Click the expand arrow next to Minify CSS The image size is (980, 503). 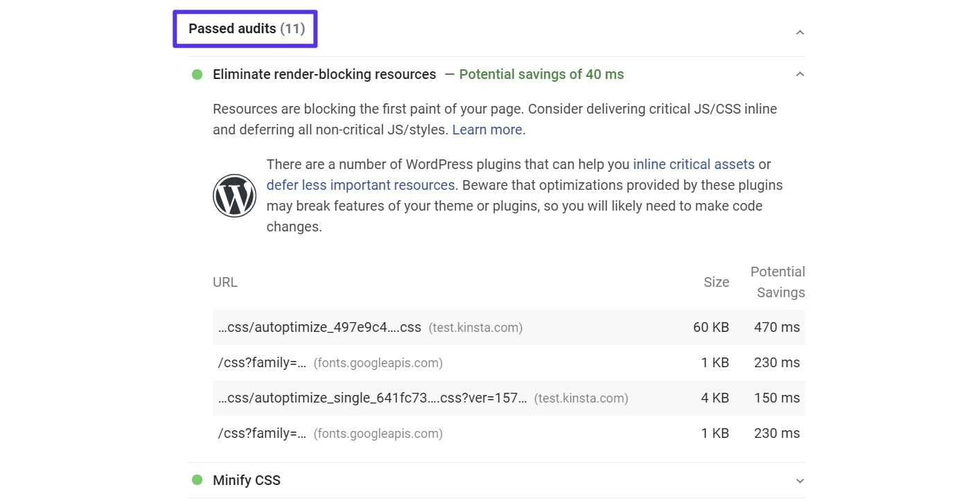pyautogui.click(x=800, y=480)
